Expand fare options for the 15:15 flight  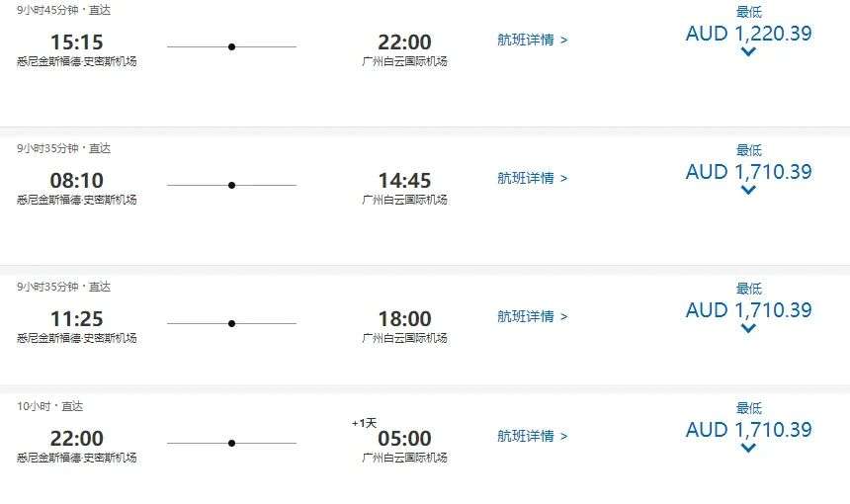tap(748, 52)
